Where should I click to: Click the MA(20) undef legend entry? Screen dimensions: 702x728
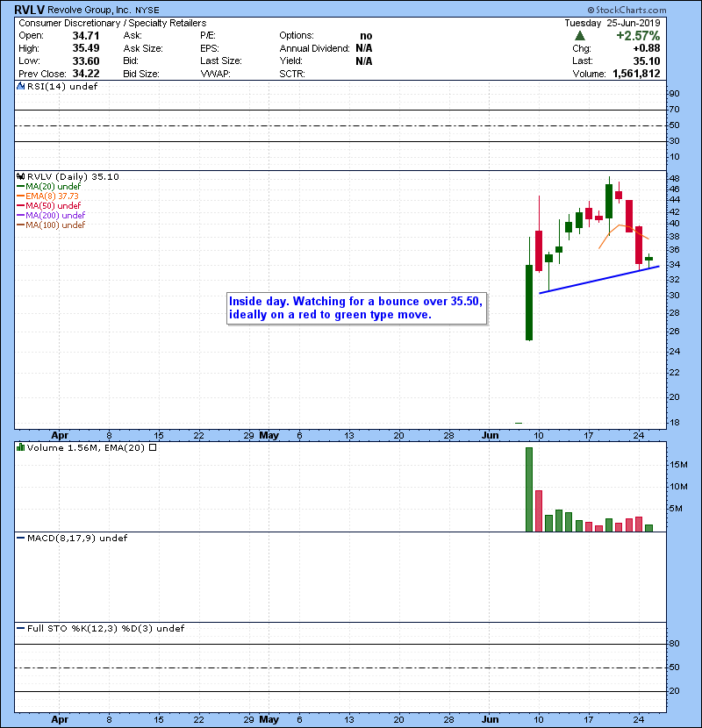(x=53, y=187)
